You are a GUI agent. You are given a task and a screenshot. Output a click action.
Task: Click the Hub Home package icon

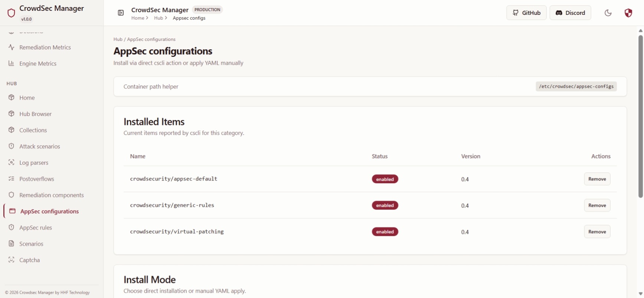[x=12, y=97]
